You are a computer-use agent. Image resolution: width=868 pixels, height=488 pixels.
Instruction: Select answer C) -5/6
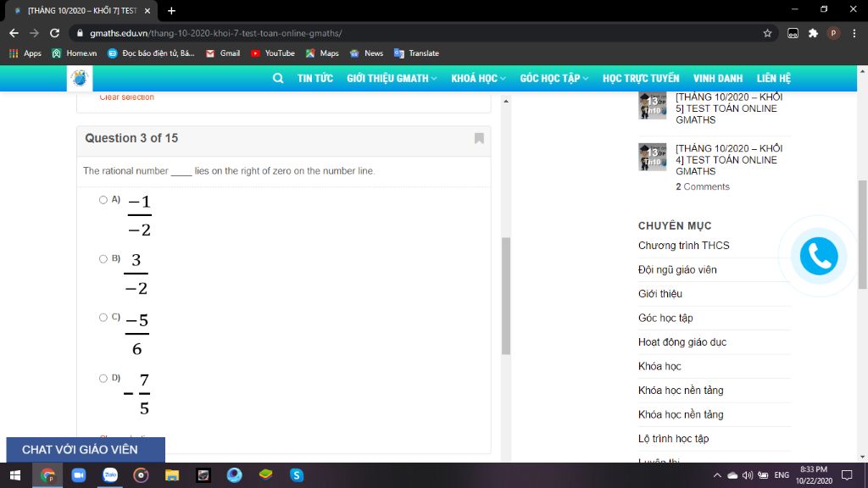tap(103, 318)
